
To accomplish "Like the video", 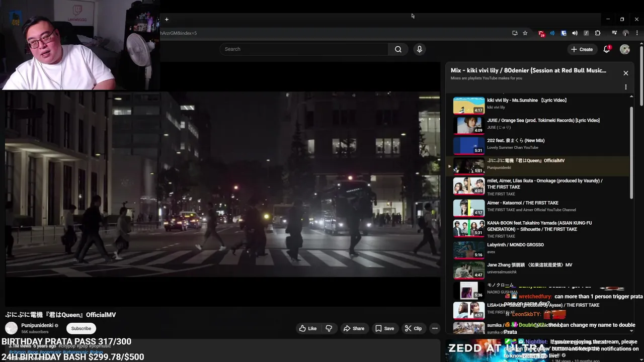I will coord(308,328).
